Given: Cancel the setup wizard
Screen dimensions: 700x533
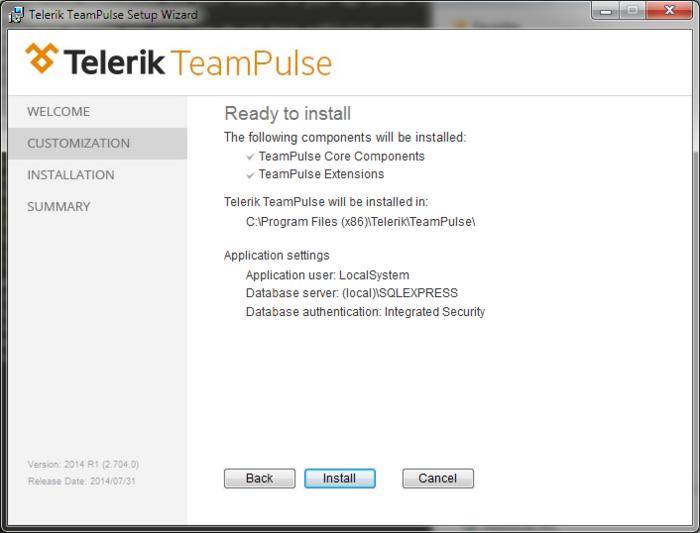Looking at the screenshot, I should coord(438,478).
